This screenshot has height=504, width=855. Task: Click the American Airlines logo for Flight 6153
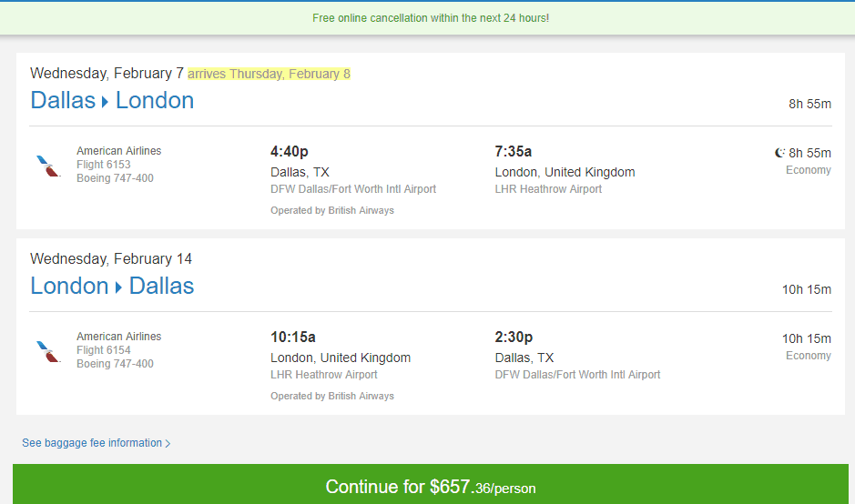48,166
